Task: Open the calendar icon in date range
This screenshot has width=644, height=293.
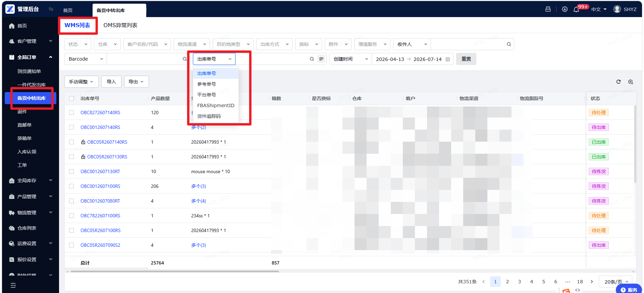Action: (x=448, y=59)
